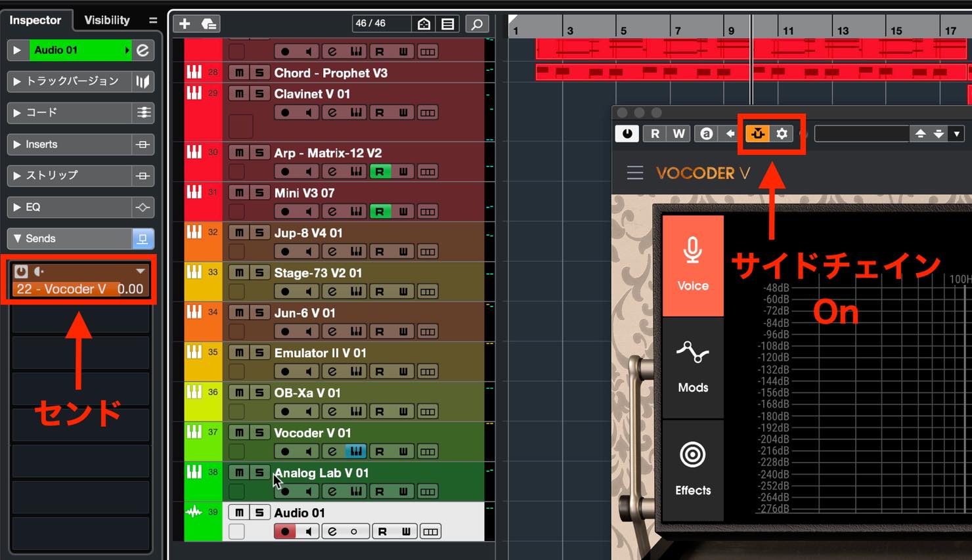Click the EQ bypass icon
972x560 pixels.
pos(143,207)
